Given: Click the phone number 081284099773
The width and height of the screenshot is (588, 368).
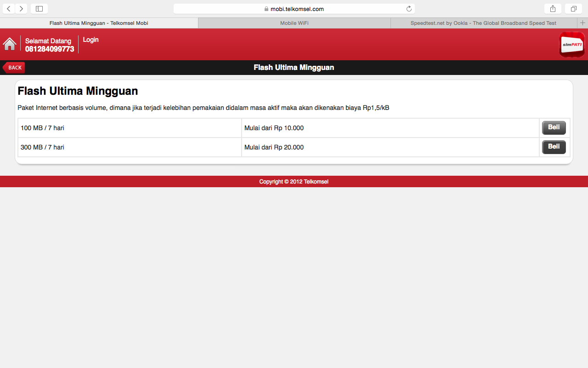Looking at the screenshot, I should (x=50, y=49).
